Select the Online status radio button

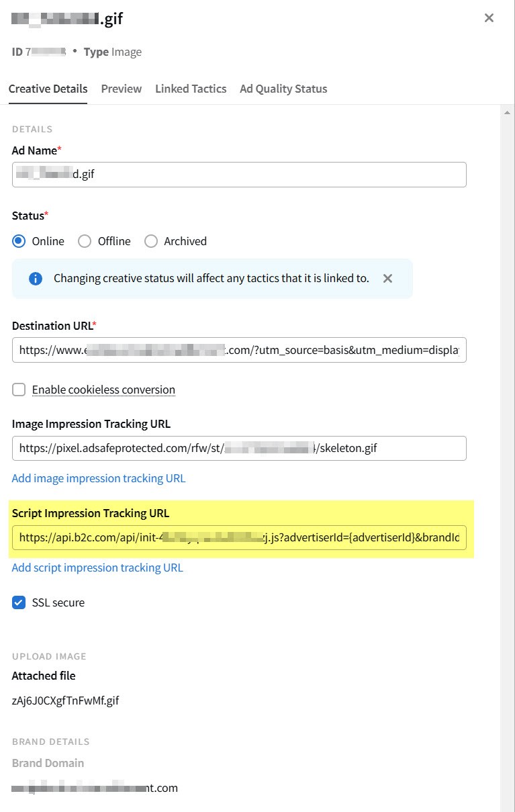pyautogui.click(x=19, y=241)
